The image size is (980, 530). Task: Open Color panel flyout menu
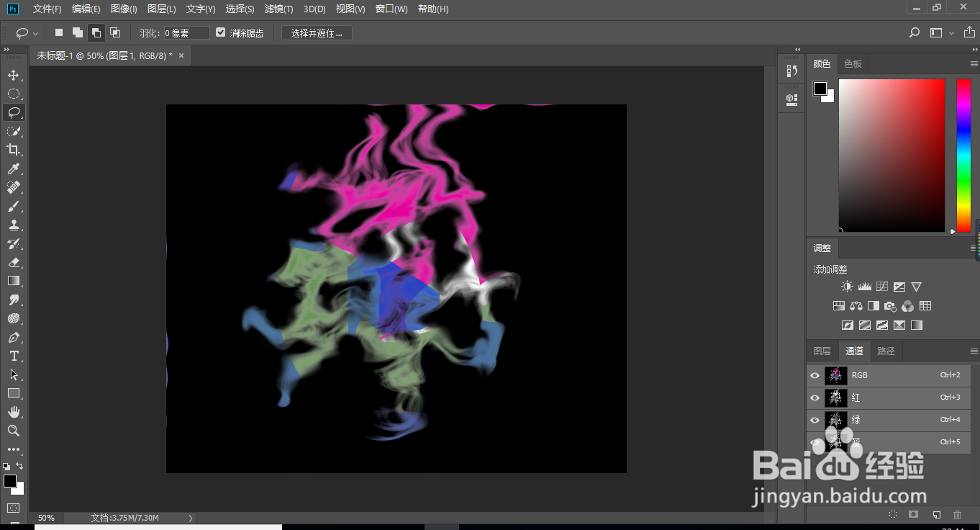click(974, 64)
